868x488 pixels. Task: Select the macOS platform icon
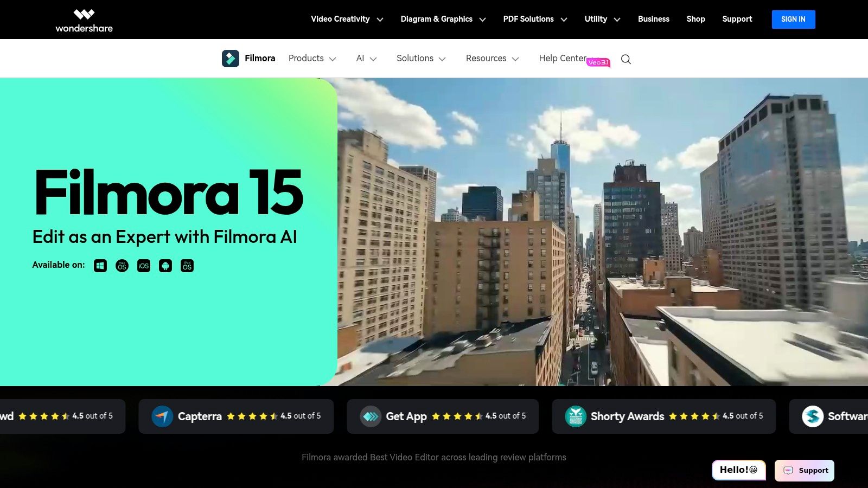pyautogui.click(x=122, y=266)
